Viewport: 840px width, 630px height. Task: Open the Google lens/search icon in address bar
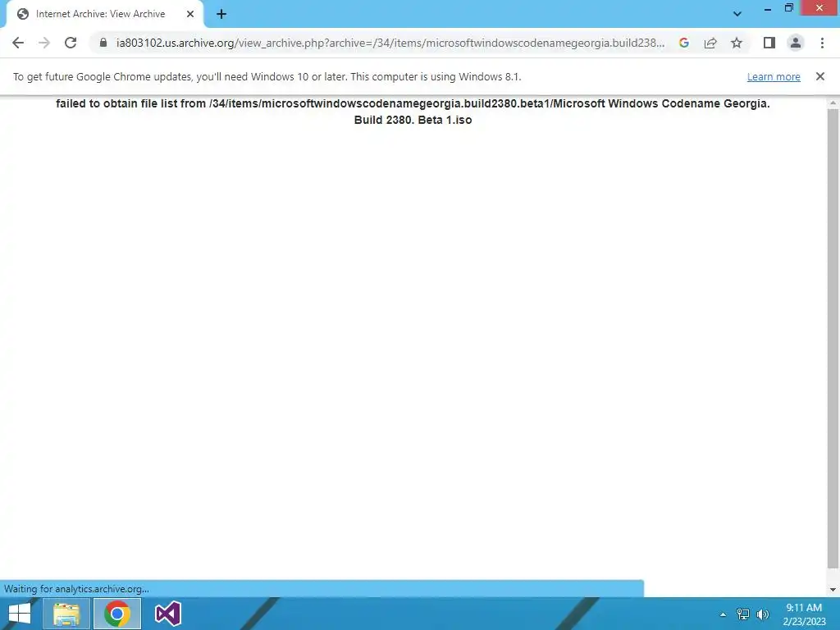[x=683, y=43]
